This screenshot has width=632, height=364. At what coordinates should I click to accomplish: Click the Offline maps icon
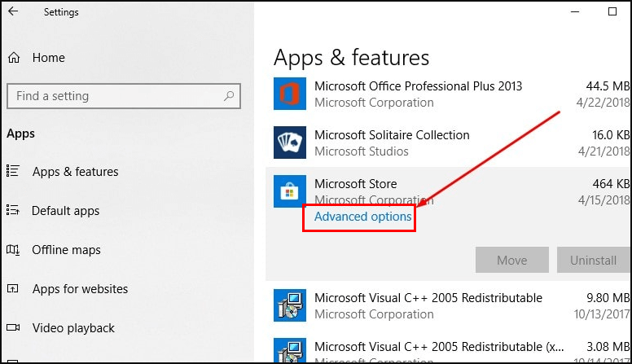(x=13, y=249)
